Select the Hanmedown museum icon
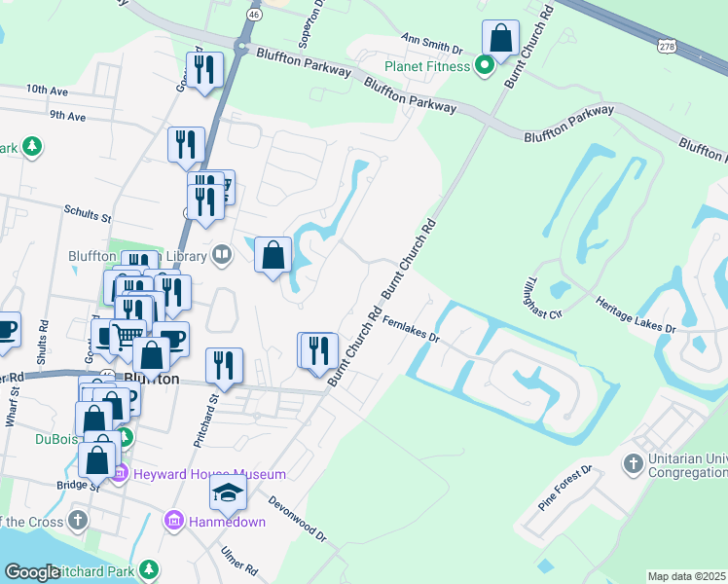This screenshot has width=728, height=584. (175, 521)
